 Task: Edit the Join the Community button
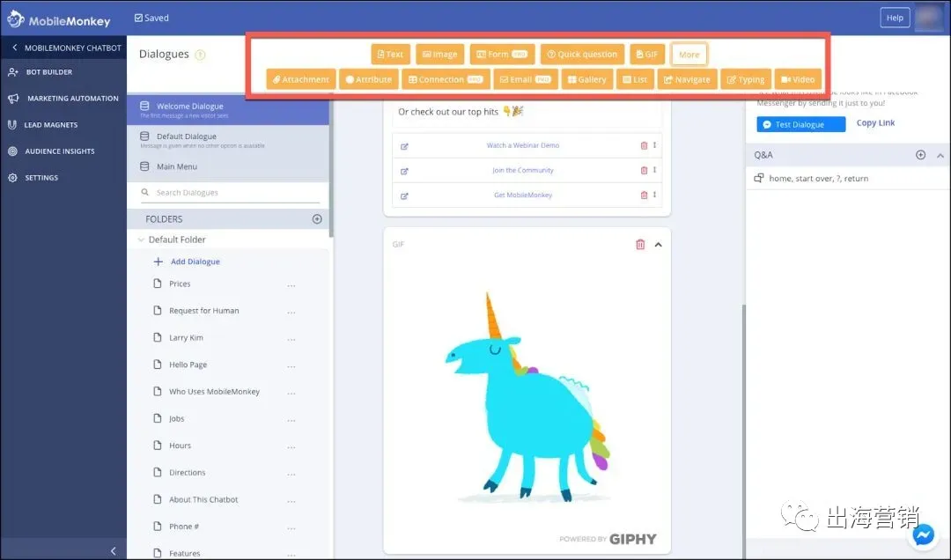pyautogui.click(x=404, y=171)
